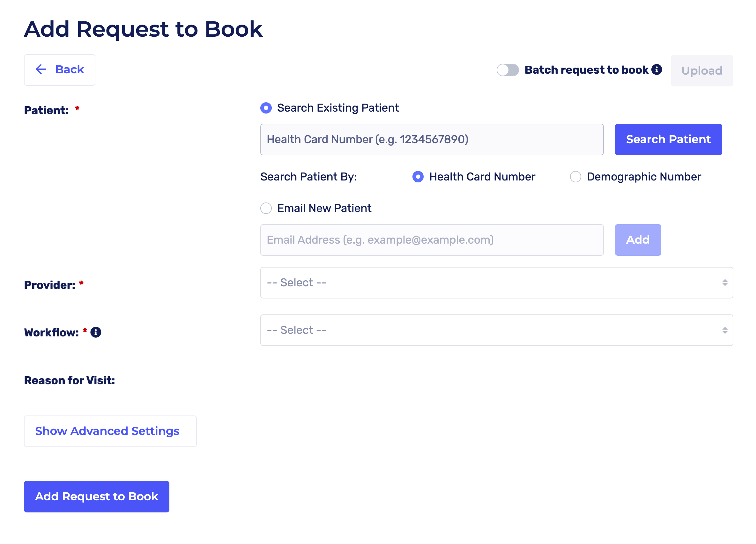This screenshot has height=544, width=756.
Task: Click the Upload button
Action: 702,70
